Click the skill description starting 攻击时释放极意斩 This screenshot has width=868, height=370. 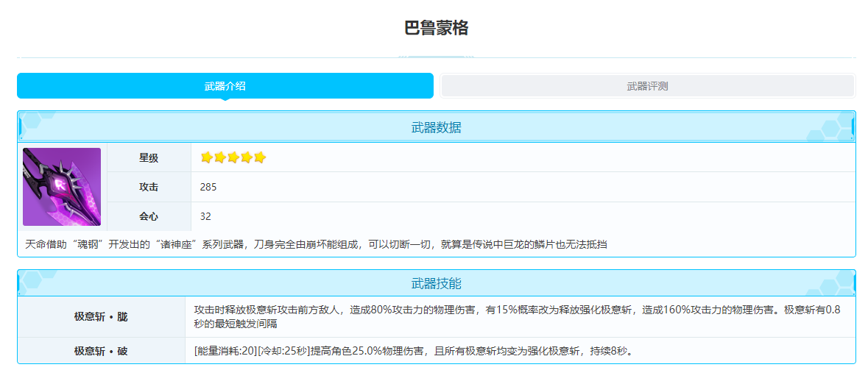pos(517,317)
